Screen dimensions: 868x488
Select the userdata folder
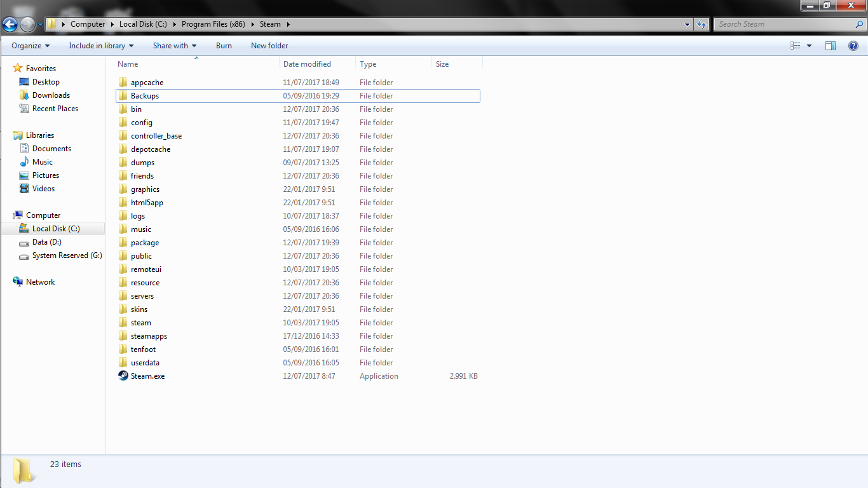[298, 363]
